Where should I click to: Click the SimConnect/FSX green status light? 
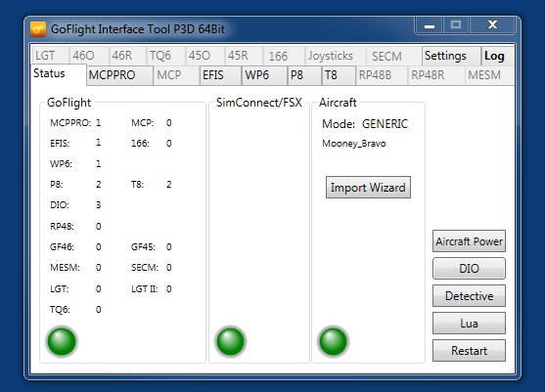tap(230, 341)
